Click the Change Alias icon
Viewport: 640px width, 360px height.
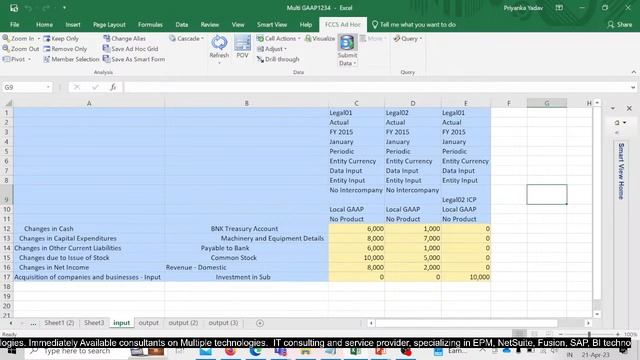coord(107,38)
